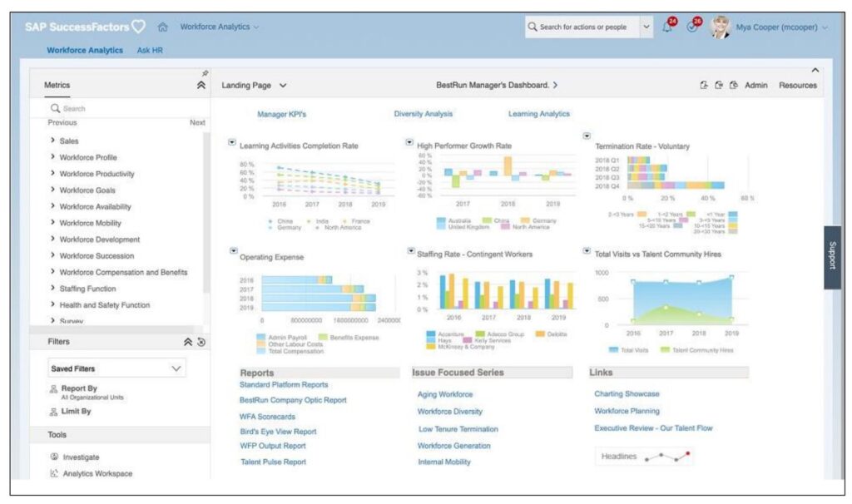
Task: Expand the Staffing Function category
Action: (52, 288)
